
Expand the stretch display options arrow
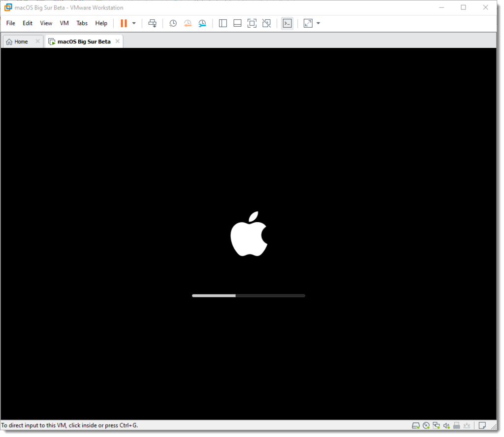pos(318,23)
